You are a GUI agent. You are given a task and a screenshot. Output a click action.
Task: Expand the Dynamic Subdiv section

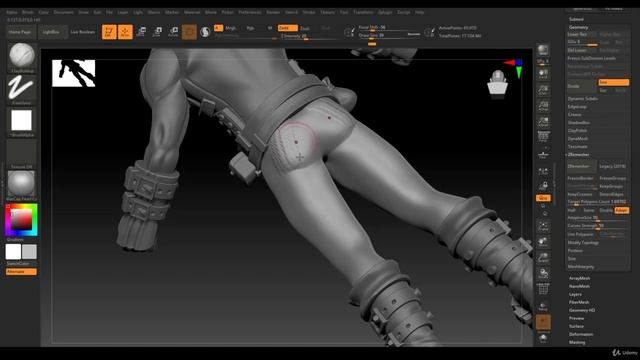(x=582, y=99)
